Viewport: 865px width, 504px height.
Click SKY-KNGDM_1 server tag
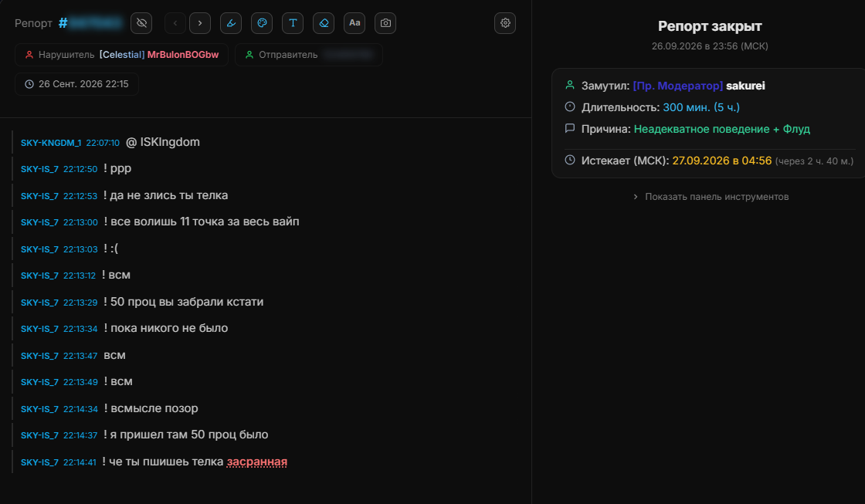(51, 143)
